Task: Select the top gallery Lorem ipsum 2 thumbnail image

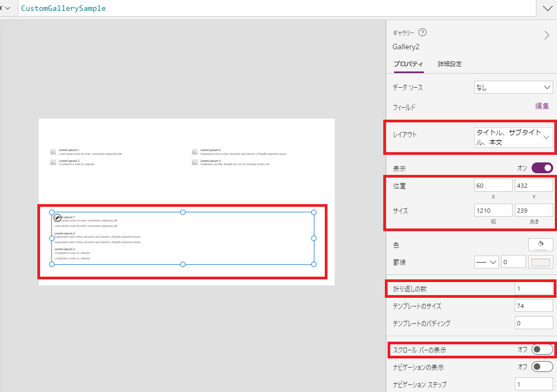Action: [195, 152]
